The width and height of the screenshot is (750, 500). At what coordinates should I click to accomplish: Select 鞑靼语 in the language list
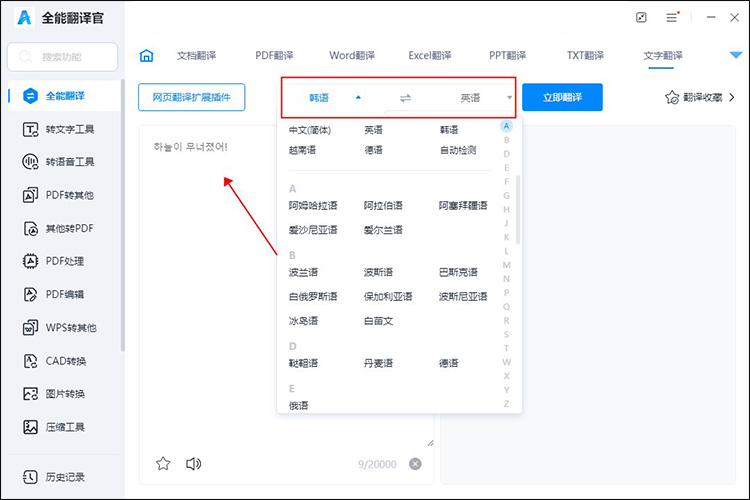(x=303, y=363)
